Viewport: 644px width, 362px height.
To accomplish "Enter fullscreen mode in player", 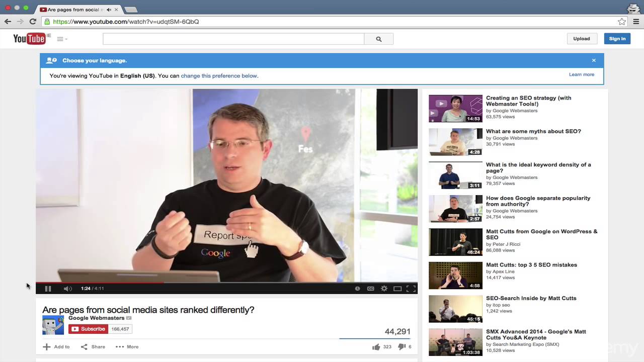I will [411, 289].
